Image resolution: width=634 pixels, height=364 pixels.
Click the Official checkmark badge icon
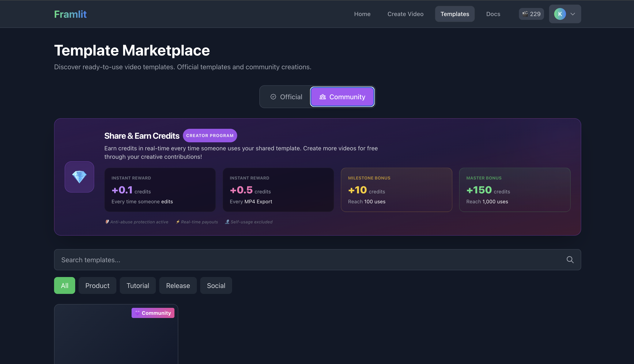pos(273,97)
